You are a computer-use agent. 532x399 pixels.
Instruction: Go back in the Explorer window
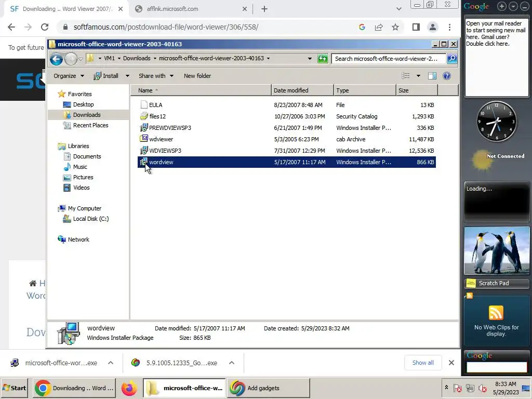pyautogui.click(x=56, y=59)
